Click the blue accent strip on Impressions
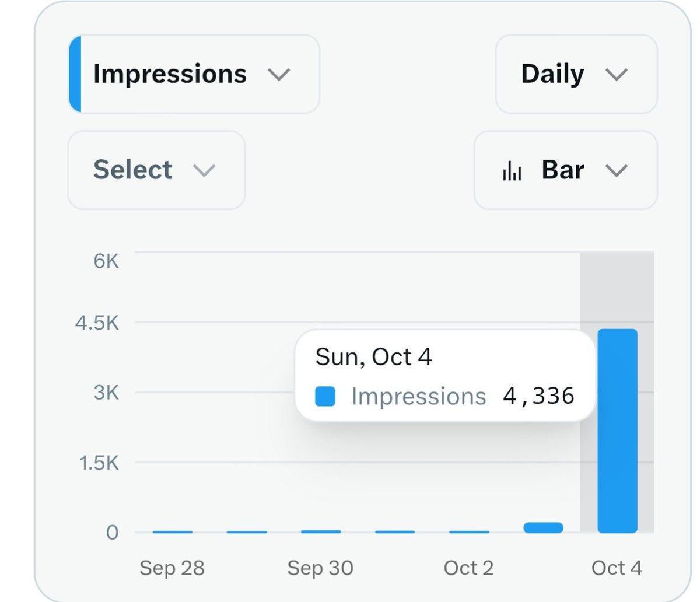The width and height of the screenshot is (700, 602). coord(75,74)
